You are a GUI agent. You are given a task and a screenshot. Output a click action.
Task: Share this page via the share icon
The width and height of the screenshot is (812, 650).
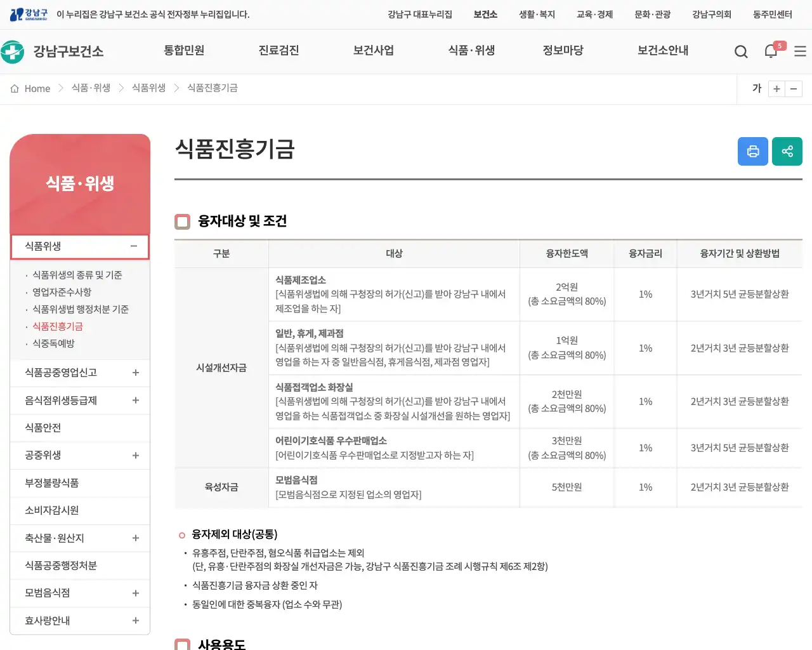(787, 151)
